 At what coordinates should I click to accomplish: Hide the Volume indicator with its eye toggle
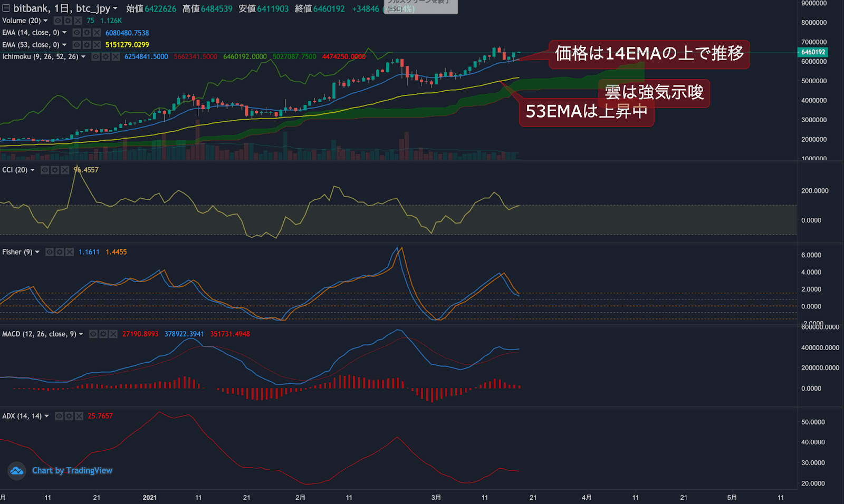58,21
